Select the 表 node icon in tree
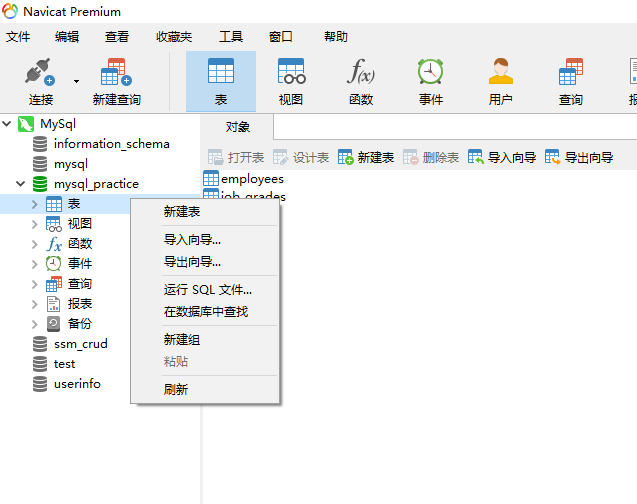637x504 pixels. 54,204
